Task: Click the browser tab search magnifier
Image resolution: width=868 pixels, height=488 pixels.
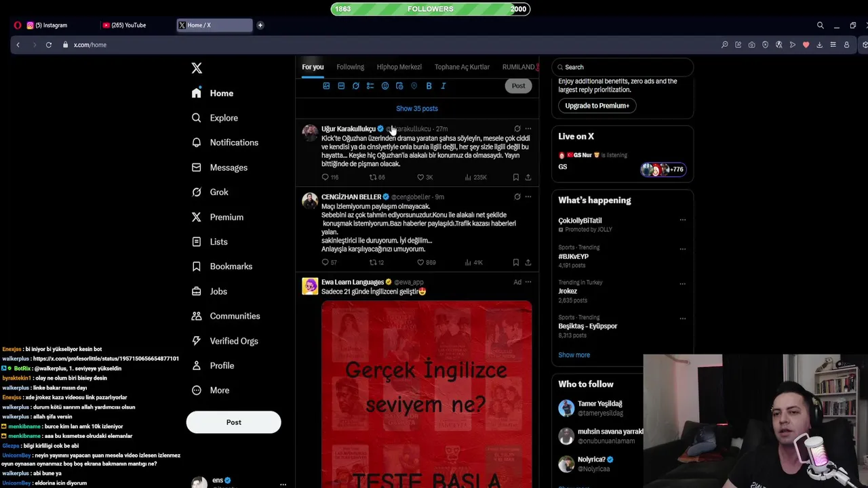Action: 820,26
